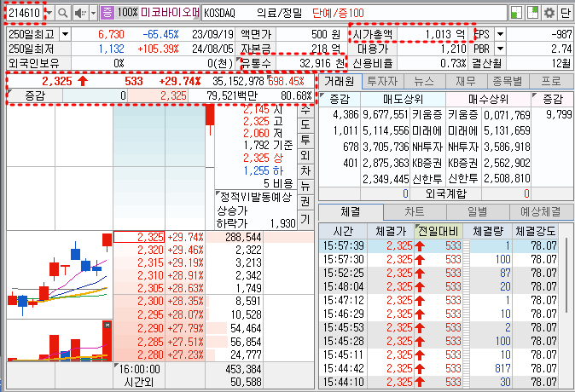Image resolution: width=575 pixels, height=392 pixels.
Task: Click the 15:44:42 trade row
Action: tap(439, 368)
